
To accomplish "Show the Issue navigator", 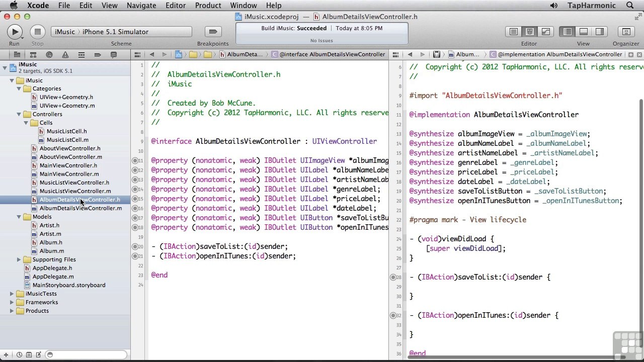I will click(65, 54).
